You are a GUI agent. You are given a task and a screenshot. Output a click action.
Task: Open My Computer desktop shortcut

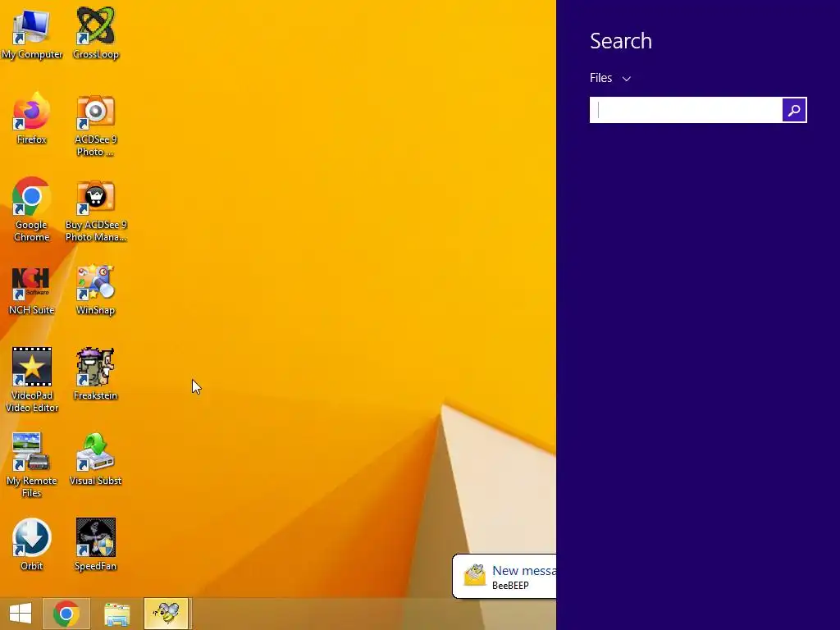[32, 32]
